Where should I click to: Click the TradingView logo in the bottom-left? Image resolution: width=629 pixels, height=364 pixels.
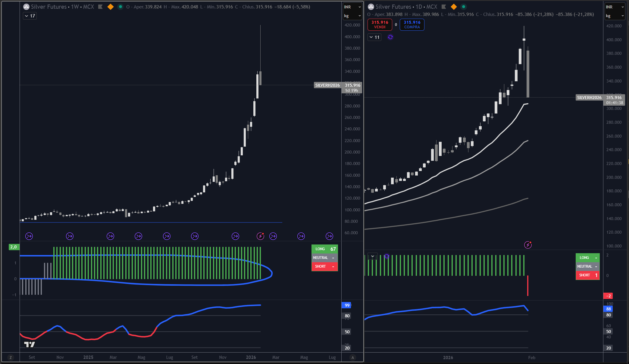30,344
